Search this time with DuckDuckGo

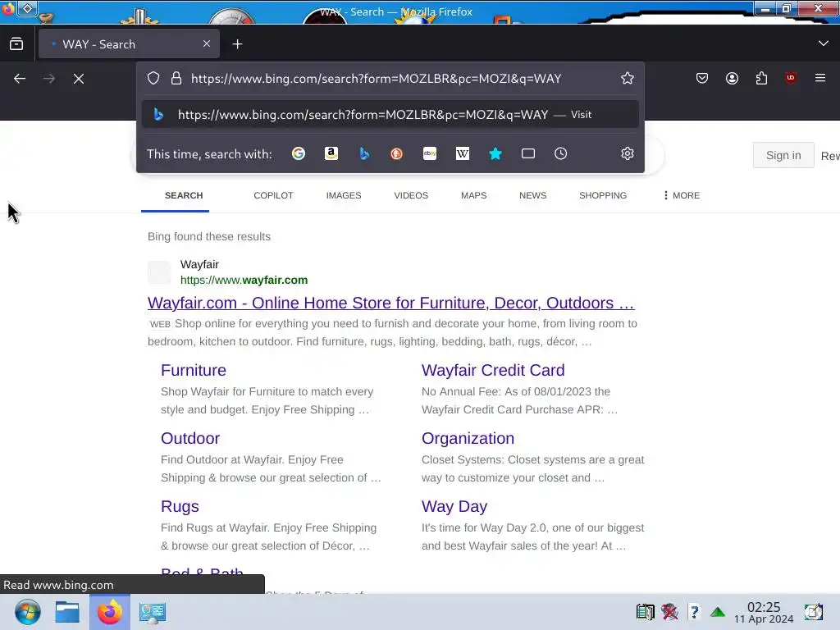396,153
